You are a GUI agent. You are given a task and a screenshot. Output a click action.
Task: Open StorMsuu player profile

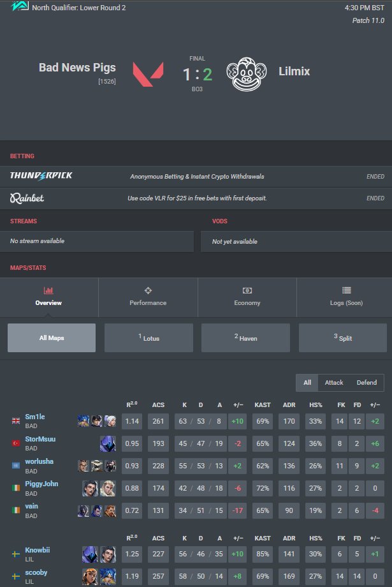40,439
